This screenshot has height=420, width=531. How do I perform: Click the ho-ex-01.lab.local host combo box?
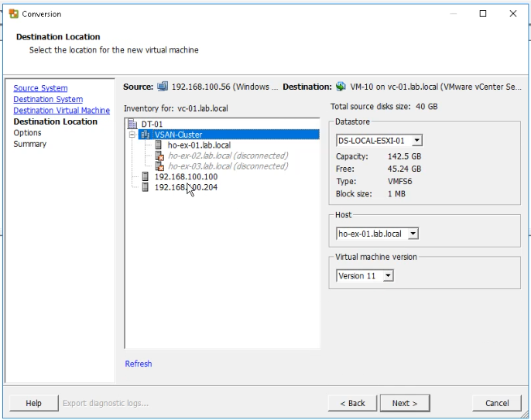click(x=377, y=234)
